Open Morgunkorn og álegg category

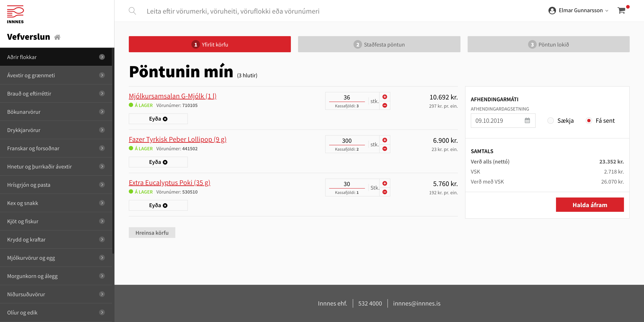[56, 276]
